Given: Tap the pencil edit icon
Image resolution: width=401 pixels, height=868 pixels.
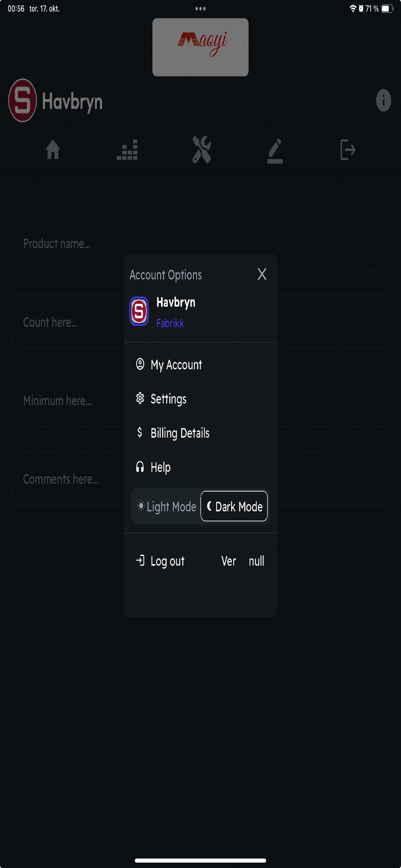Looking at the screenshot, I should pyautogui.click(x=275, y=150).
